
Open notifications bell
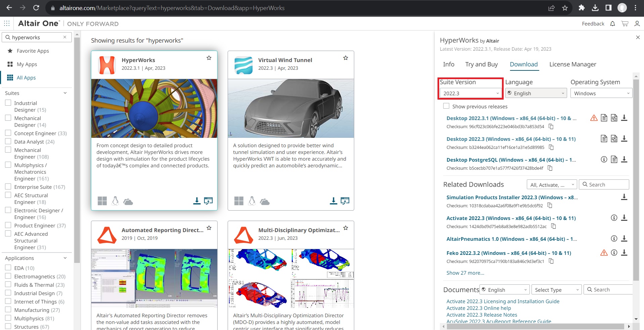tap(612, 23)
